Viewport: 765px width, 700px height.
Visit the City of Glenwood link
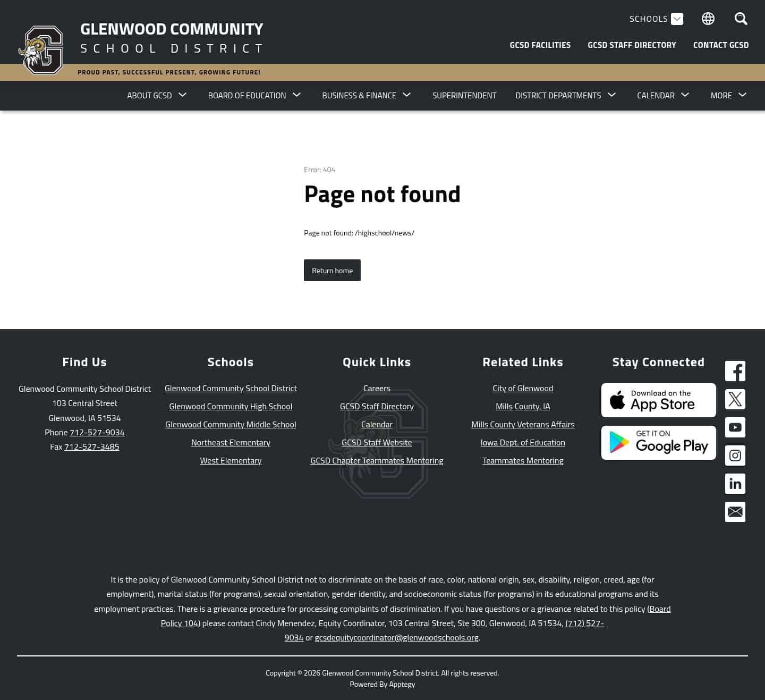tap(523, 388)
